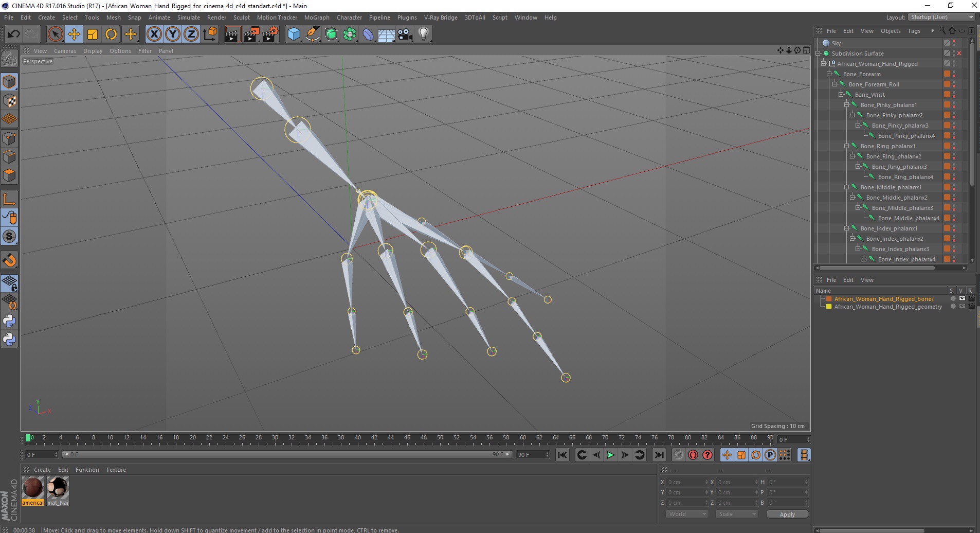Go to end of animation
The height and width of the screenshot is (533, 980).
pyautogui.click(x=659, y=455)
